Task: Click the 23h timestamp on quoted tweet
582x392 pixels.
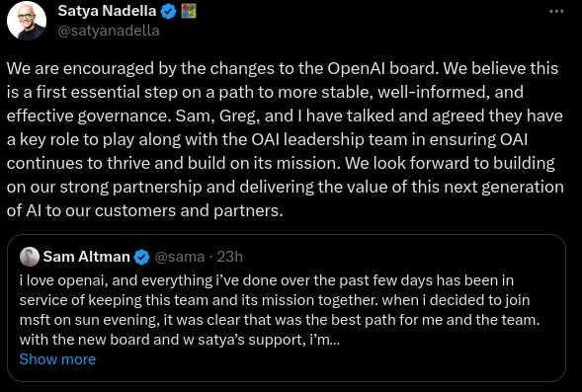Action: pyautogui.click(x=230, y=257)
